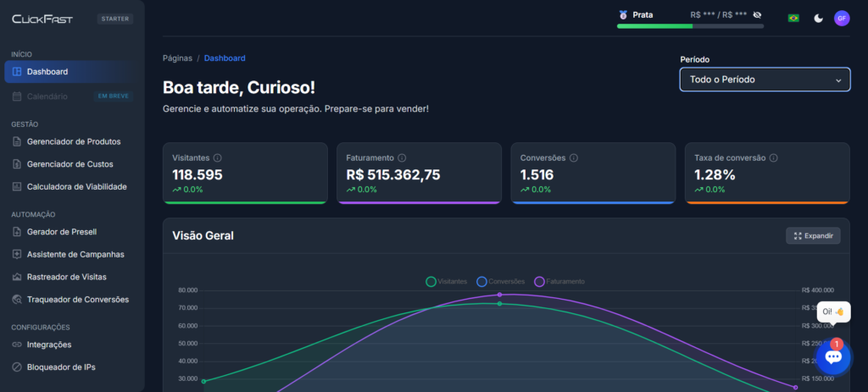Go to Integrações settings

pyautogui.click(x=49, y=345)
